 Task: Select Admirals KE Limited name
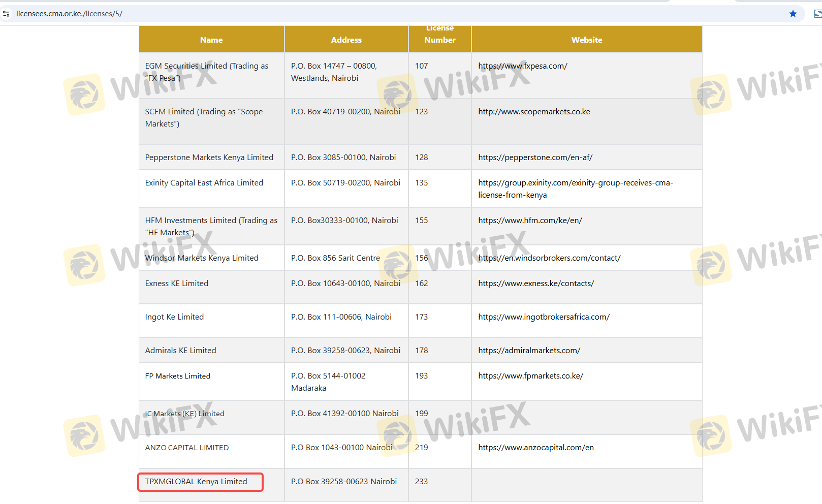[181, 351]
